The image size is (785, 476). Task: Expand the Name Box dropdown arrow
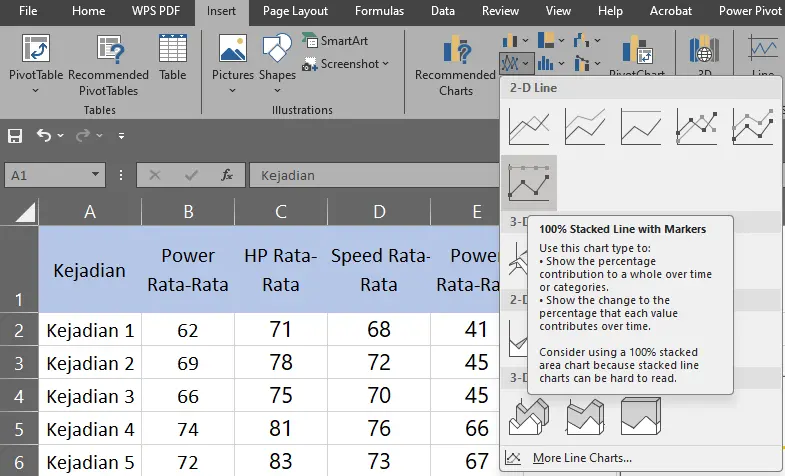[95, 175]
